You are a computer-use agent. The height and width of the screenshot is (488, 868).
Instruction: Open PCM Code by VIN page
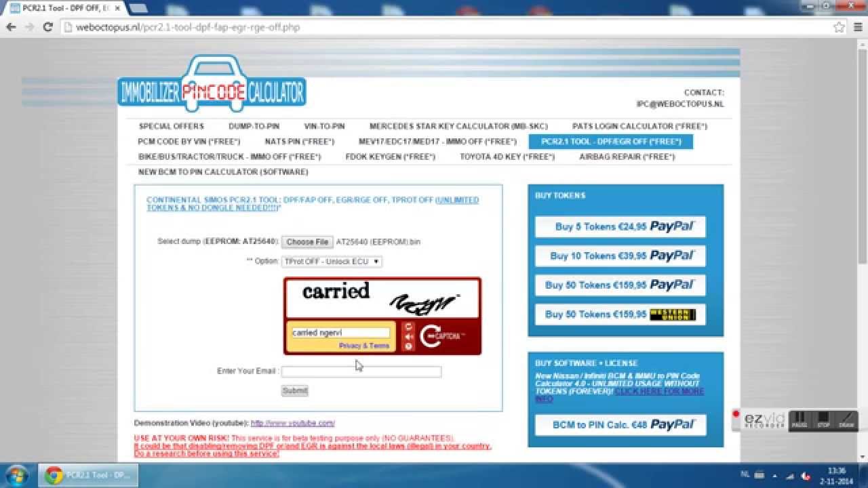[189, 142]
